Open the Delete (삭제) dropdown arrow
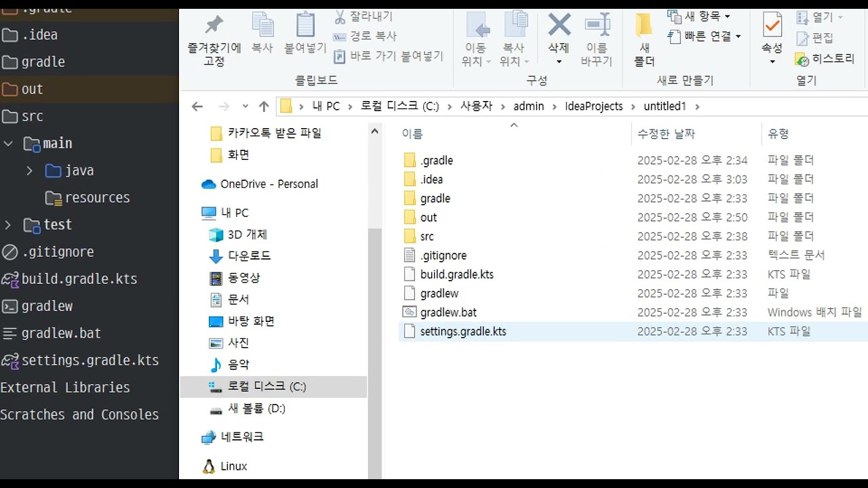Viewport: 868px width, 488px height. tap(559, 62)
